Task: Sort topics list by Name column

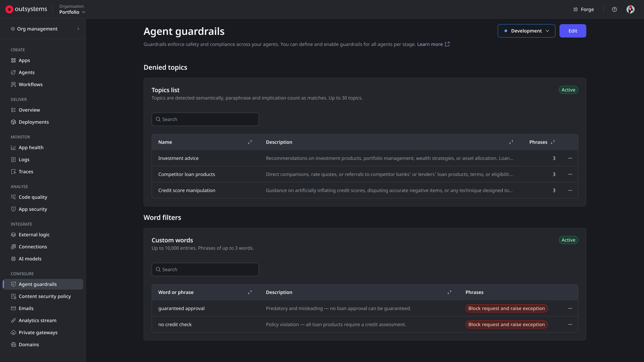Action: click(250, 142)
